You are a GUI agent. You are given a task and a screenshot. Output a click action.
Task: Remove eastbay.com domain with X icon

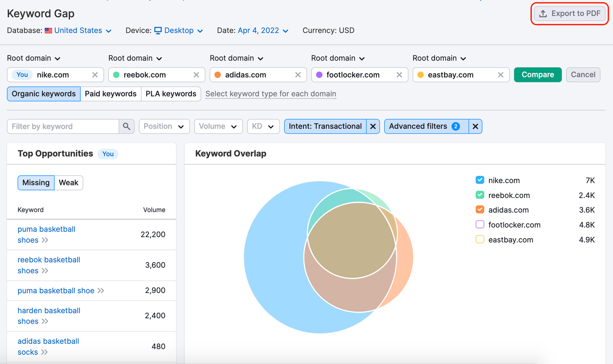click(500, 75)
